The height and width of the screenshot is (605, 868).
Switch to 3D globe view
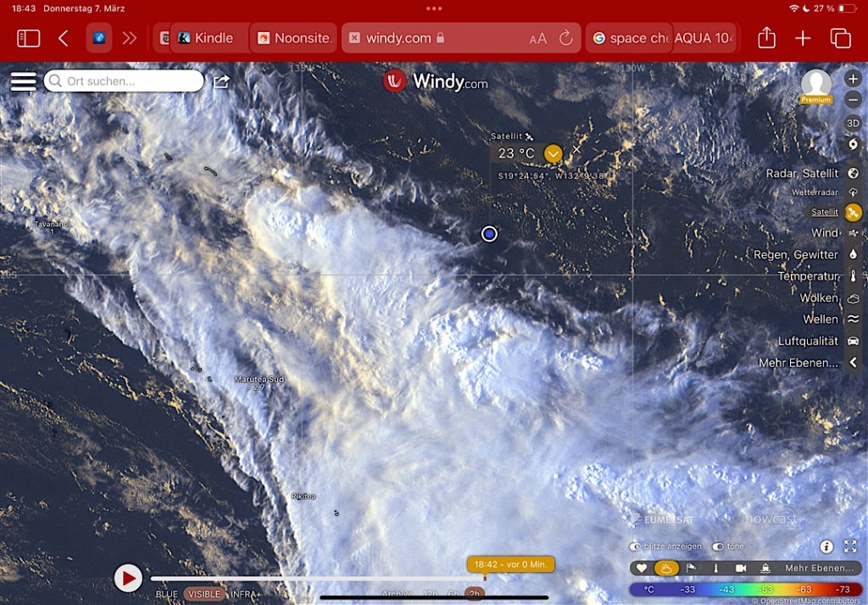click(x=853, y=123)
